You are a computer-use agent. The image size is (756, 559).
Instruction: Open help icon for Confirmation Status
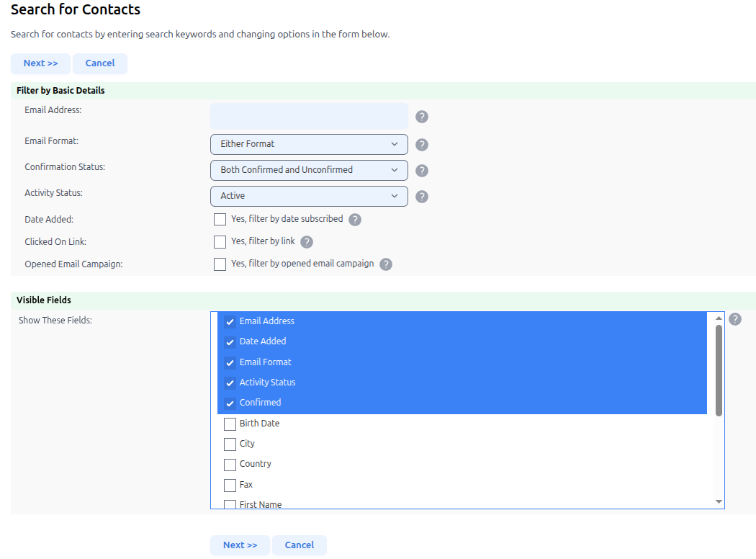(x=422, y=171)
